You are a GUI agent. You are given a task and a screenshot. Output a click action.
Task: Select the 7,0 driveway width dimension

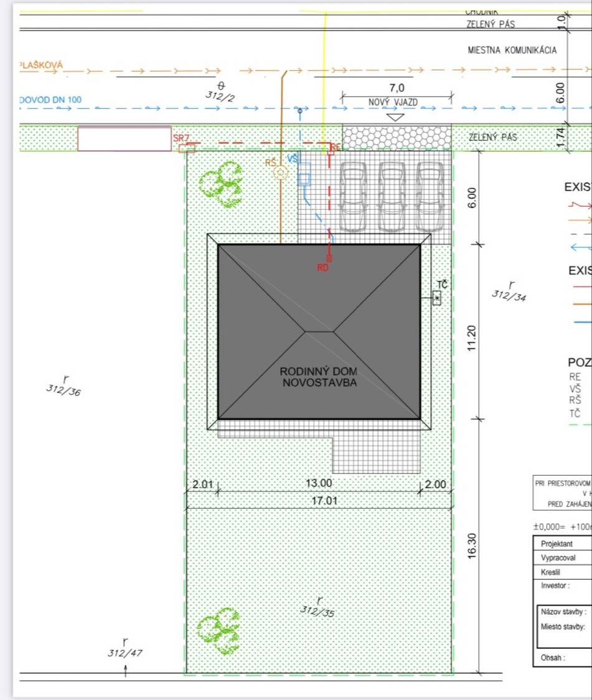tap(397, 88)
